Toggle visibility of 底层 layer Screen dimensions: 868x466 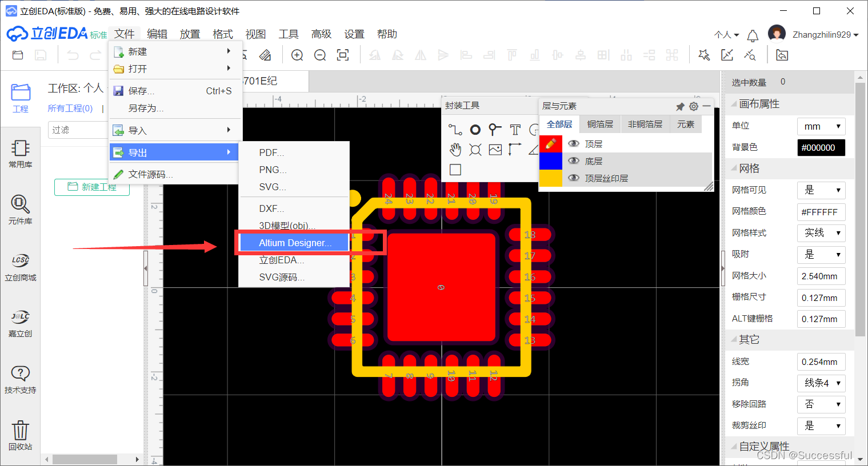[574, 161]
